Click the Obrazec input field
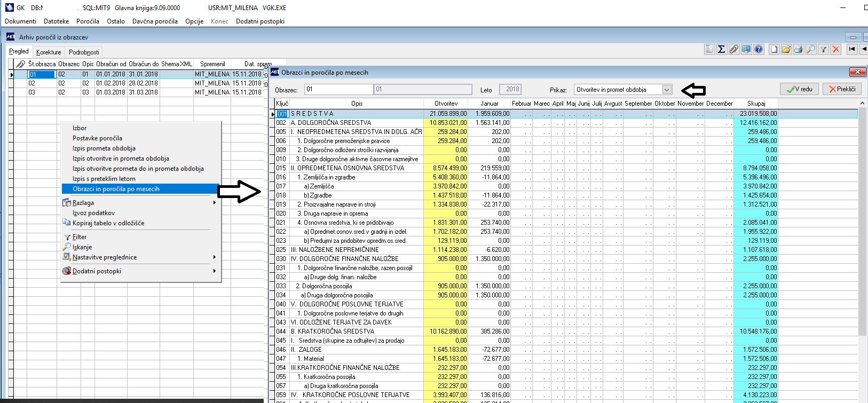 [338, 90]
